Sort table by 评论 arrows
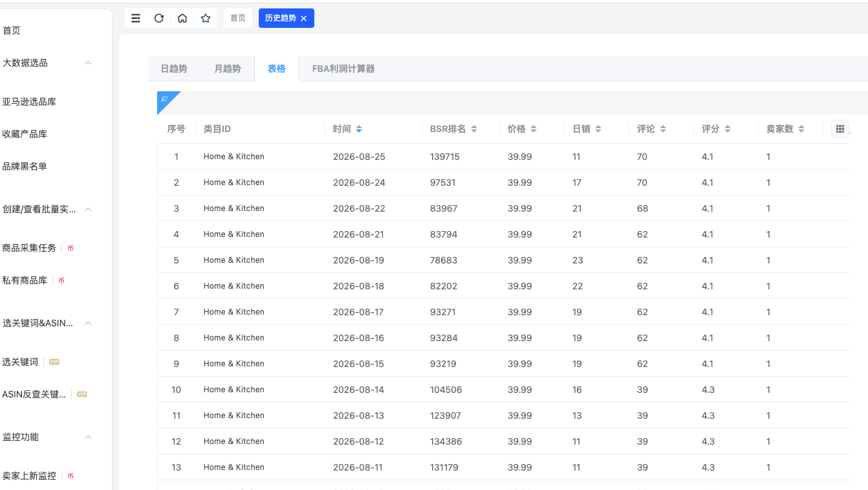868x490 pixels. [x=663, y=129]
